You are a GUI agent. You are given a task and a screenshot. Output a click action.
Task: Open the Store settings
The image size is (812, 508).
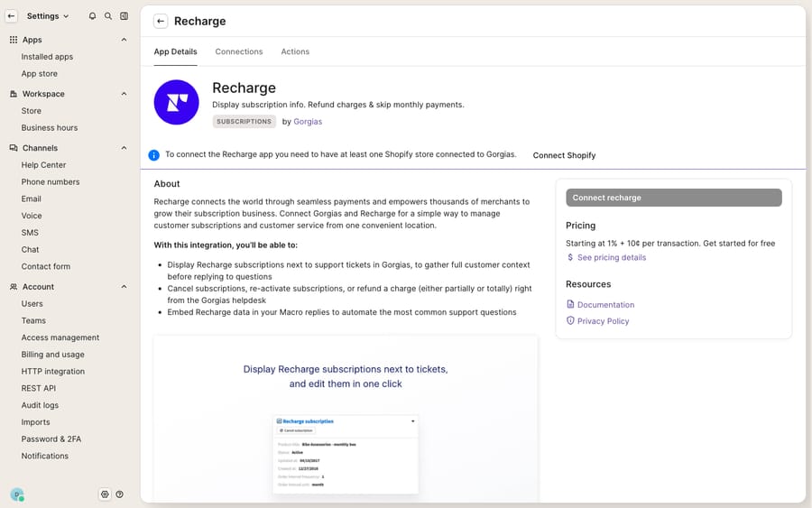[x=31, y=111]
